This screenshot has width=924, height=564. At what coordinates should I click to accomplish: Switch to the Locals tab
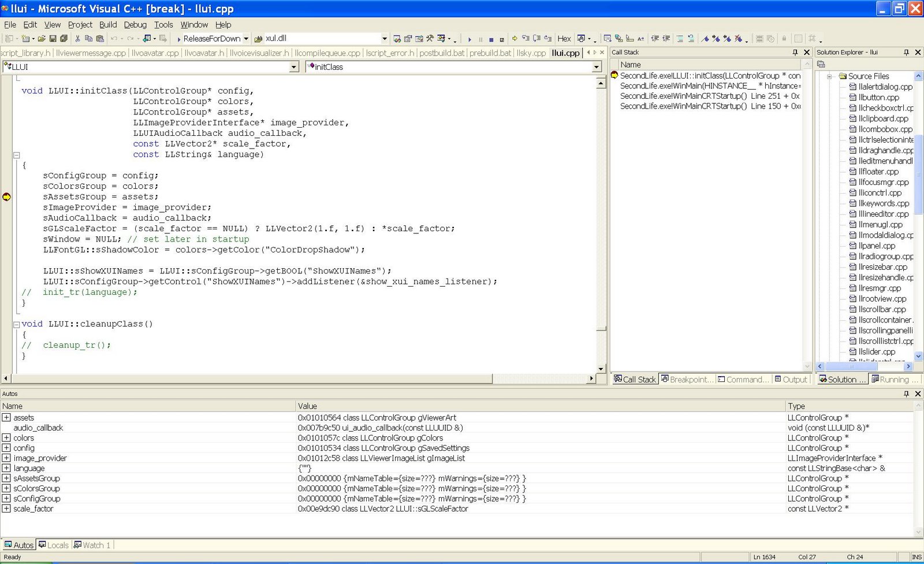click(54, 545)
